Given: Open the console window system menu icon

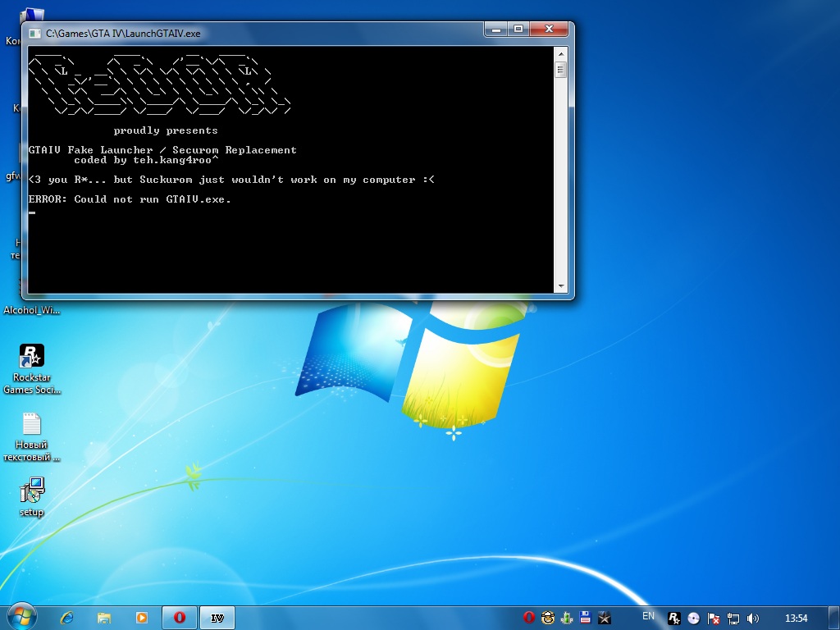Looking at the screenshot, I should tap(34, 34).
